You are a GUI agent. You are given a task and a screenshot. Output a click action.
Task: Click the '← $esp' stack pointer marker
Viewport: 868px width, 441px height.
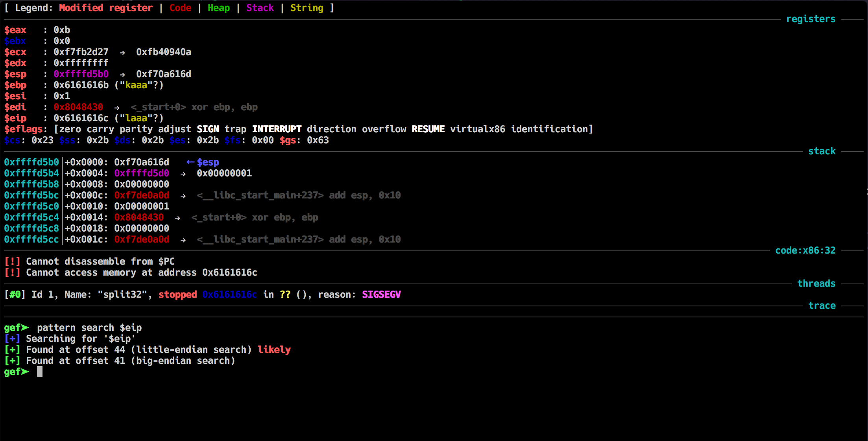[203, 162]
